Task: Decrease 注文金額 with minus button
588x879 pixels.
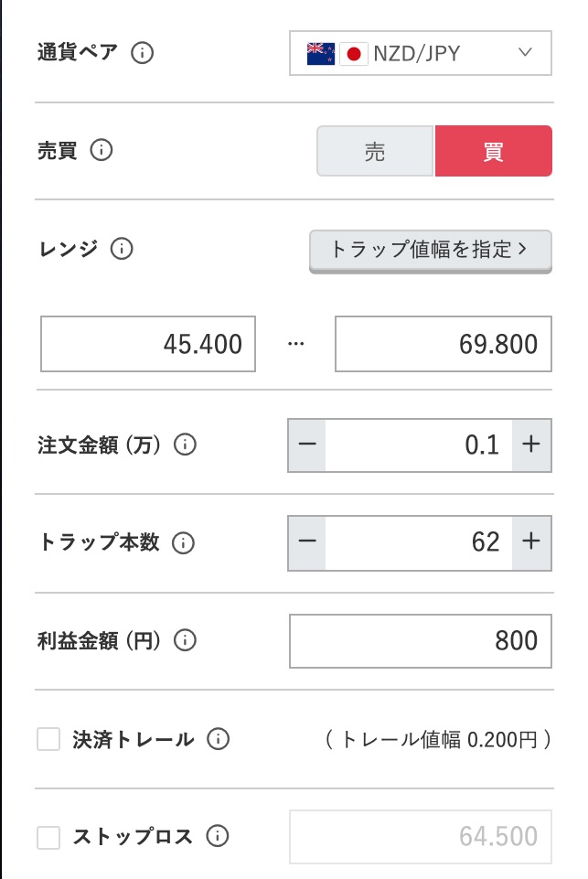Action: click(307, 445)
